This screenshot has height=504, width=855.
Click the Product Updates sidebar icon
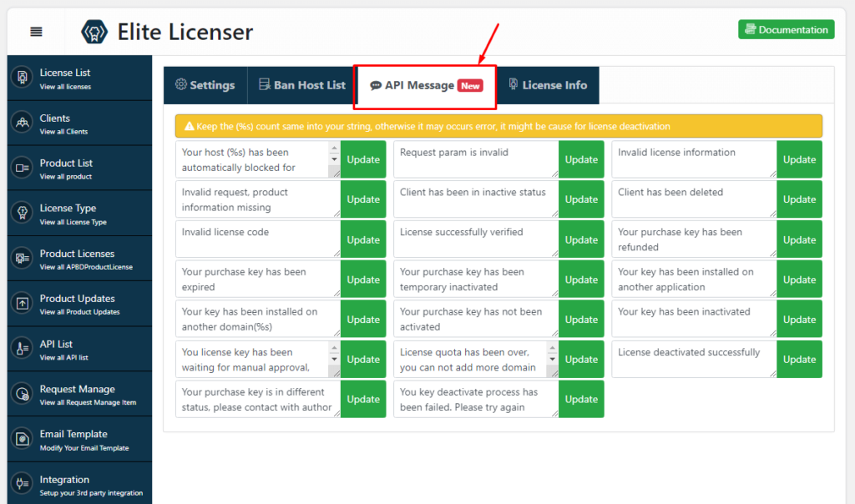[x=23, y=304]
